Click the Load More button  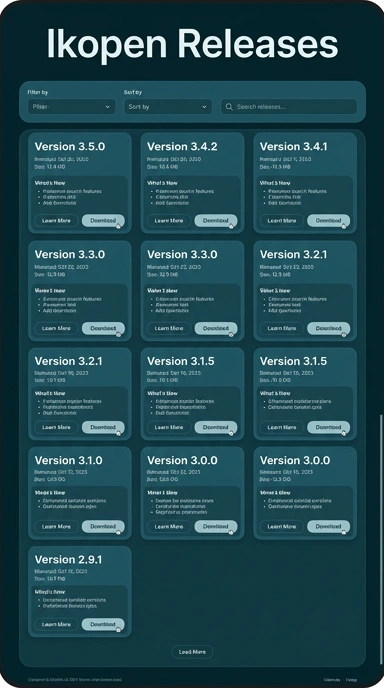[192, 652]
